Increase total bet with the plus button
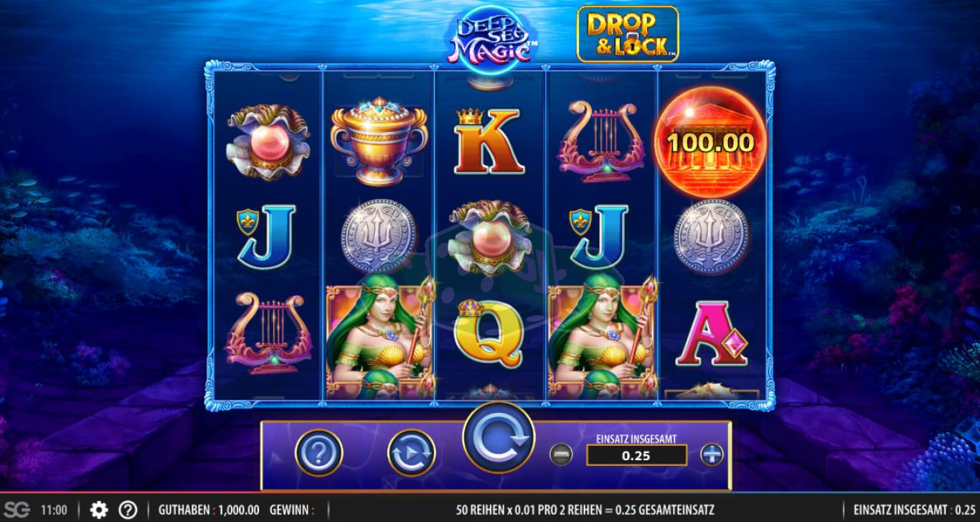Image resolution: width=980 pixels, height=522 pixels. tap(712, 455)
